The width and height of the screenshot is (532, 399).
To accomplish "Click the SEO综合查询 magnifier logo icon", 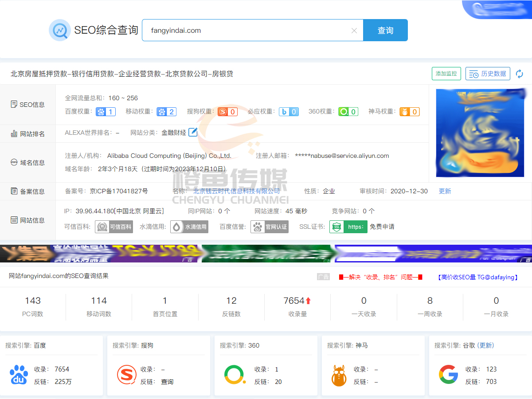I will (59, 30).
